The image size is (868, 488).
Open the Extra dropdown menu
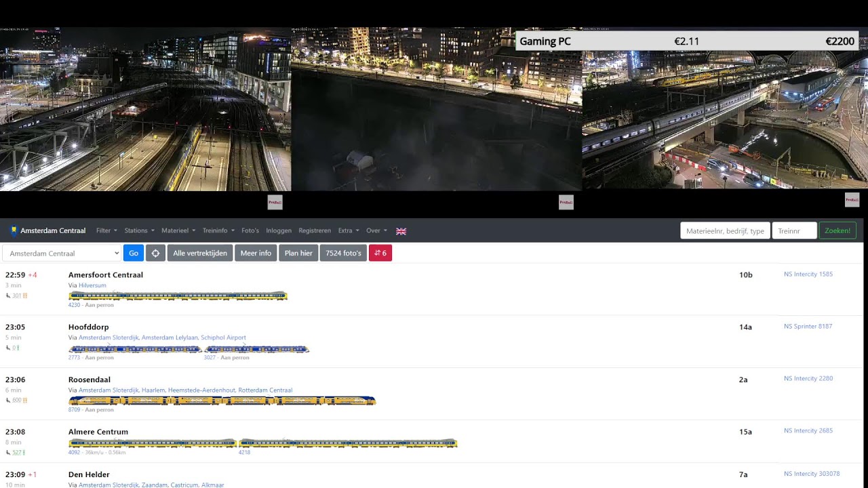pyautogui.click(x=349, y=230)
